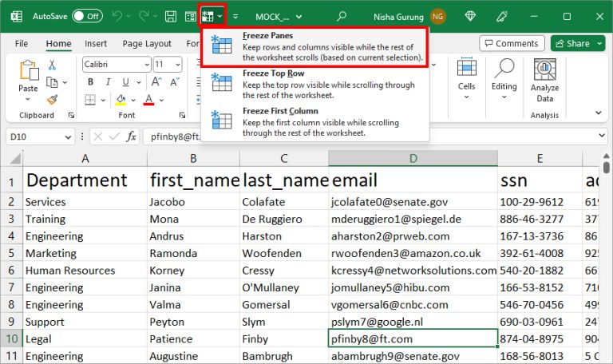
Task: Click the Save icon in the title bar
Action: (x=170, y=16)
